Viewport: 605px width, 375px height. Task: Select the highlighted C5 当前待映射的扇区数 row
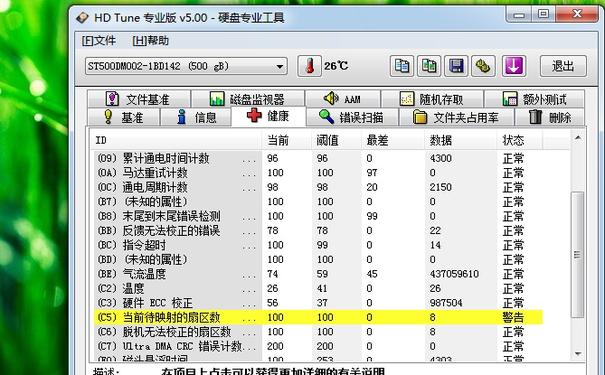coord(318,317)
